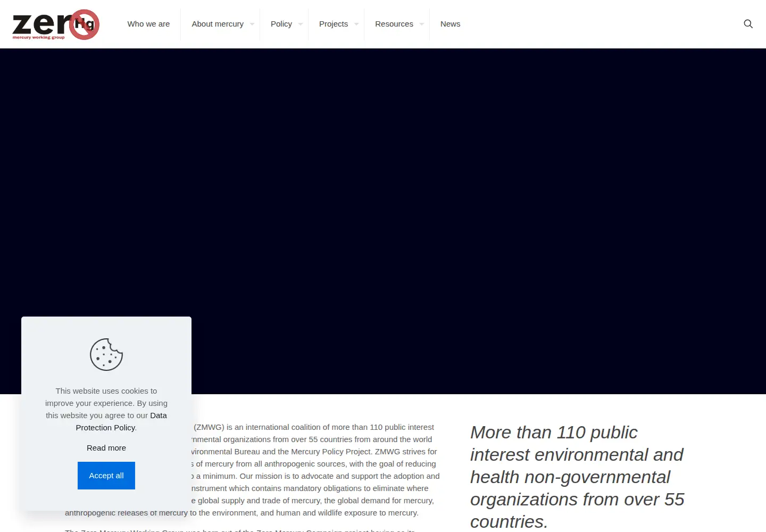Expand the About mercury dropdown arrow
766x532 pixels.
click(x=252, y=24)
